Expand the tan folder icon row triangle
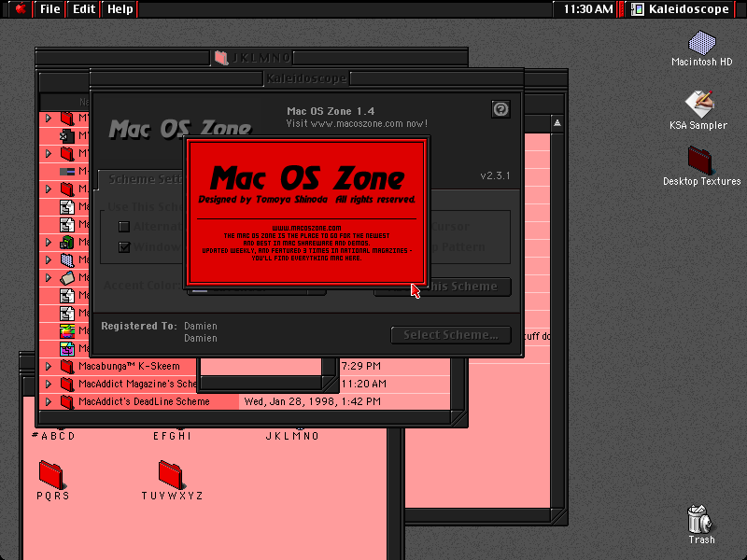The image size is (747, 560). [x=49, y=277]
